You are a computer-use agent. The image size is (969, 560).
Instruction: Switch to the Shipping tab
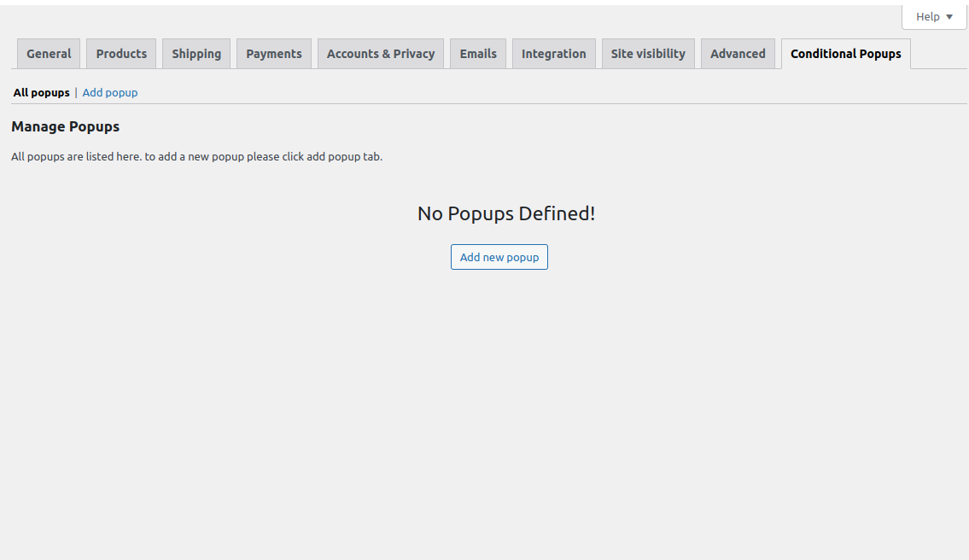pos(196,53)
